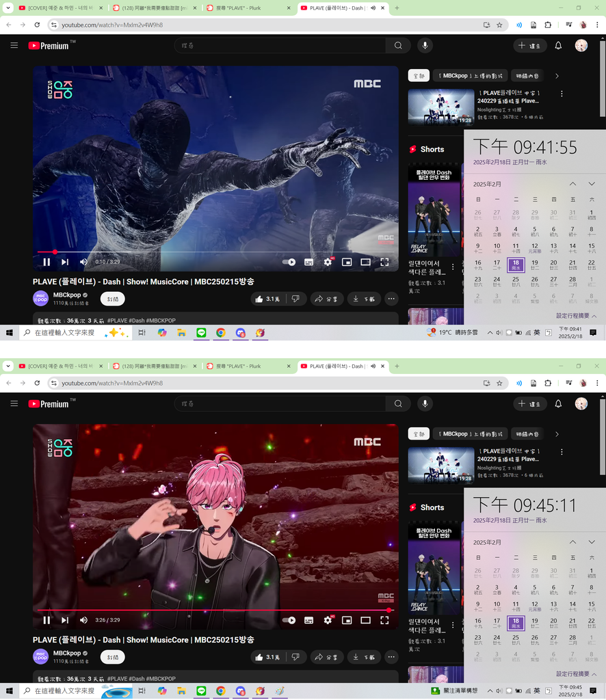This screenshot has width=606, height=700.
Task: Toggle theater mode in the lower player
Action: (x=365, y=620)
